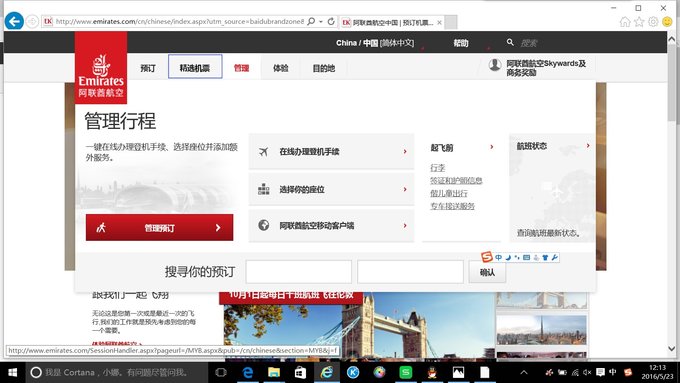Click the browser forward arrow button
The height and width of the screenshot is (383, 680).
32,22
